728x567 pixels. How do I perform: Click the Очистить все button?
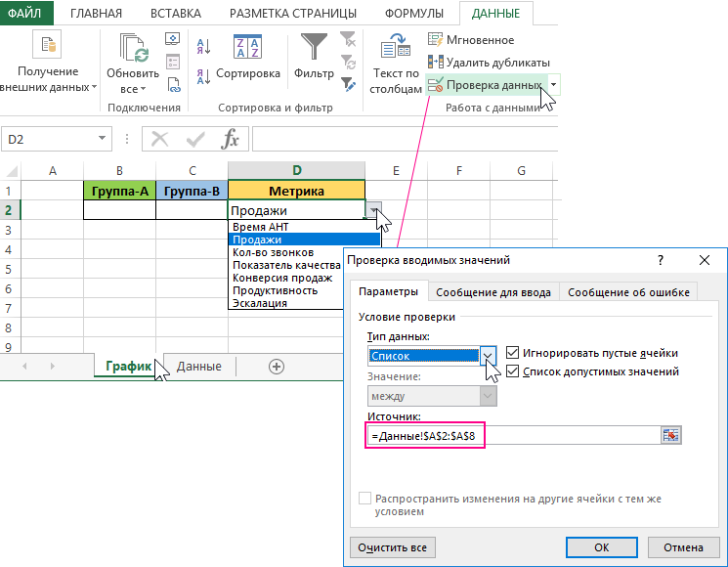391,547
